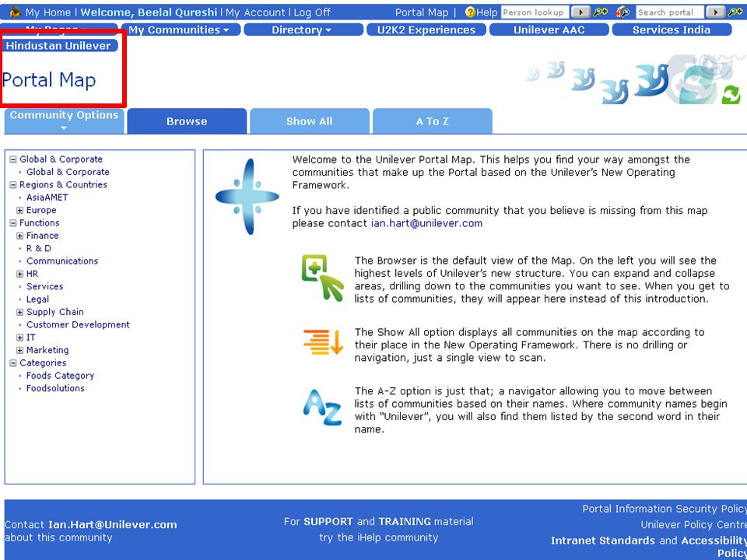Click the go arrow beside Person lookup
The height and width of the screenshot is (560, 747).
[x=579, y=12]
